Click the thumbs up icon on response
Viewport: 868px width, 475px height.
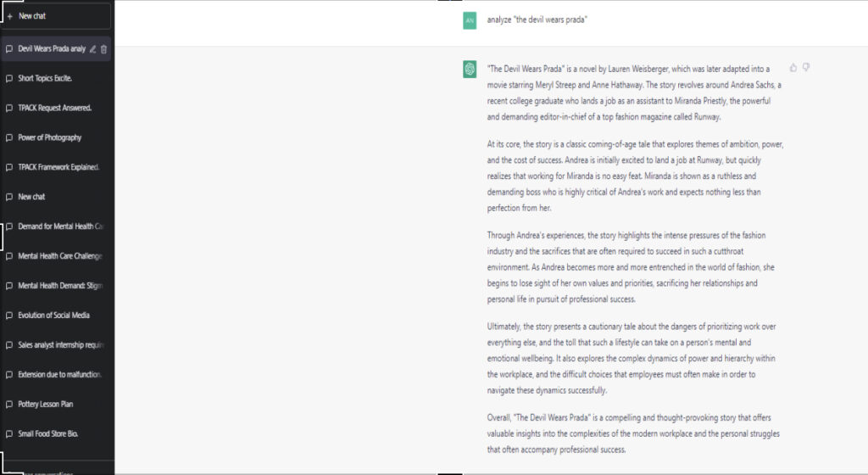pos(793,68)
